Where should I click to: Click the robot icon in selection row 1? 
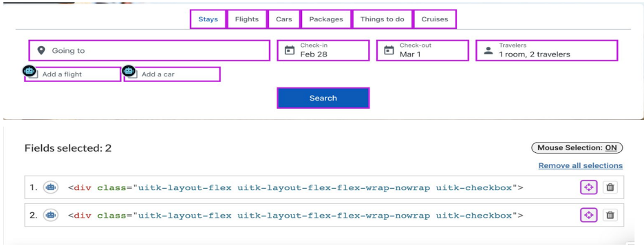coord(50,187)
